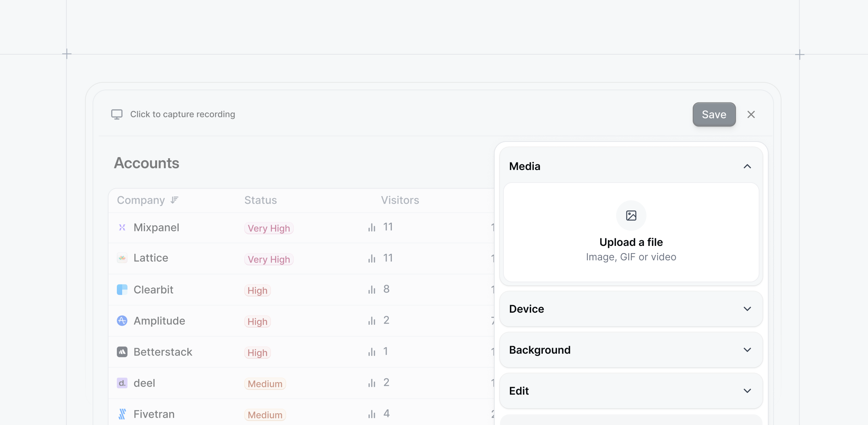Click the image upload icon

[631, 216]
